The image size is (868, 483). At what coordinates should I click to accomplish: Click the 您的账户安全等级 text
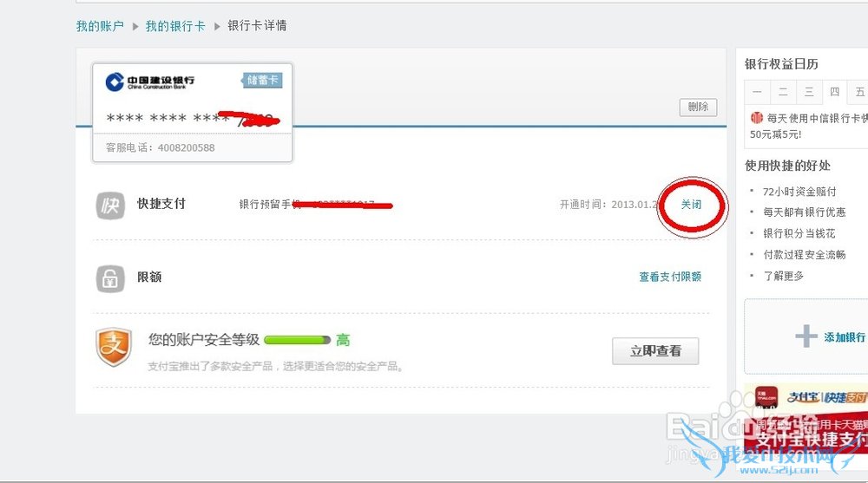coord(204,340)
